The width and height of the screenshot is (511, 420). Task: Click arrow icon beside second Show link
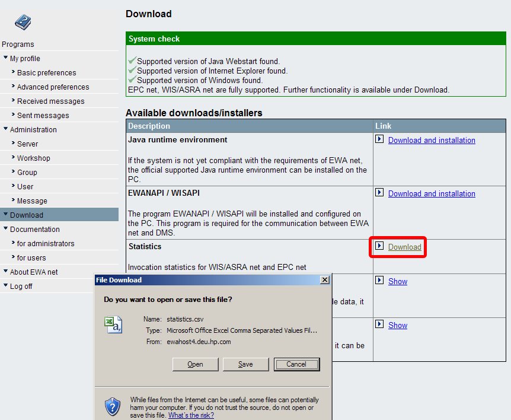coord(380,324)
